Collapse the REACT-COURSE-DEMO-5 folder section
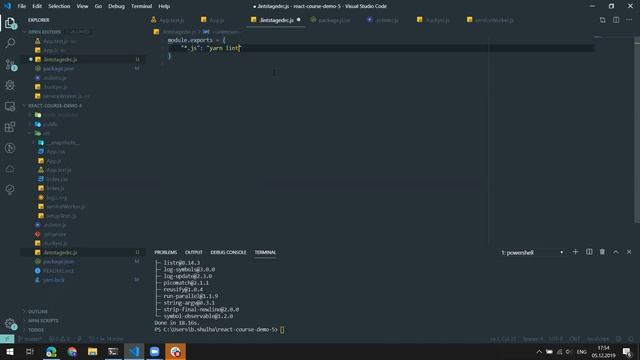The height and width of the screenshot is (360, 640). 55,106
